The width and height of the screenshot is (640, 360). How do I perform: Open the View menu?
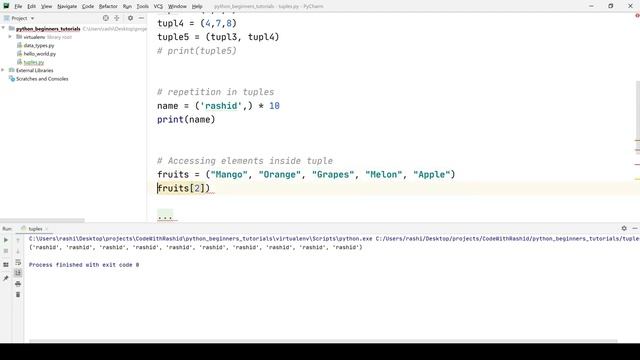click(47, 6)
